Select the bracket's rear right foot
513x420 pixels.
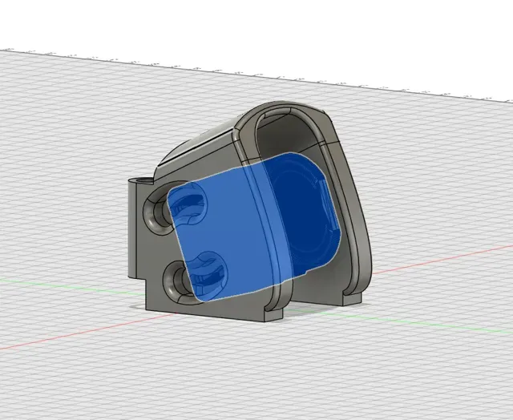pyautogui.click(x=352, y=299)
